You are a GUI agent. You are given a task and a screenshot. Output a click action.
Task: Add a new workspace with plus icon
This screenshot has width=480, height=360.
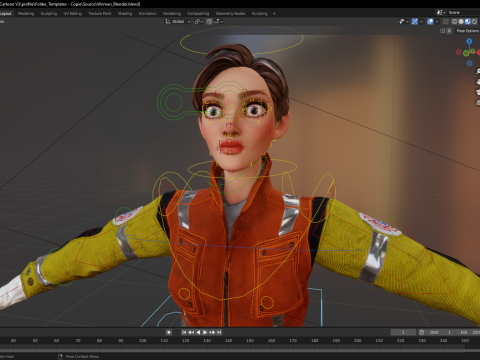click(274, 13)
